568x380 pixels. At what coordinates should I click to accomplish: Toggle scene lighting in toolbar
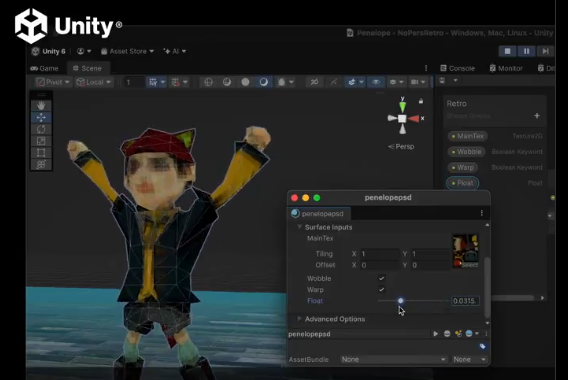pyautogui.click(x=333, y=82)
